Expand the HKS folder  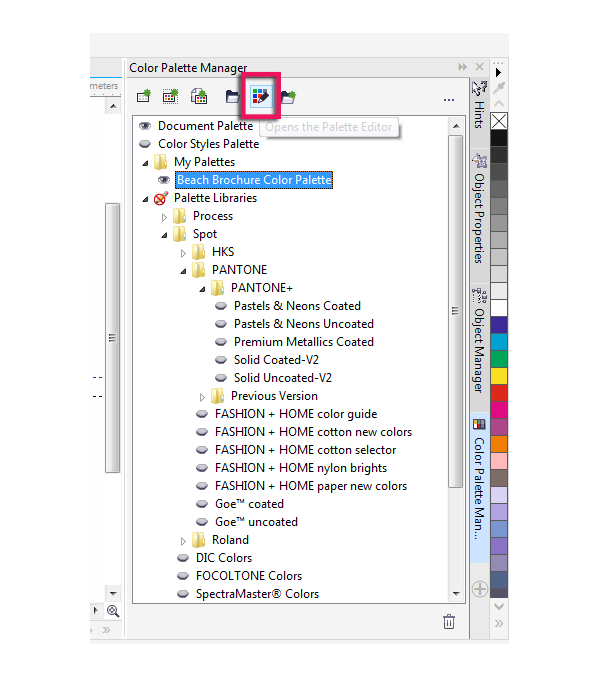(x=183, y=253)
